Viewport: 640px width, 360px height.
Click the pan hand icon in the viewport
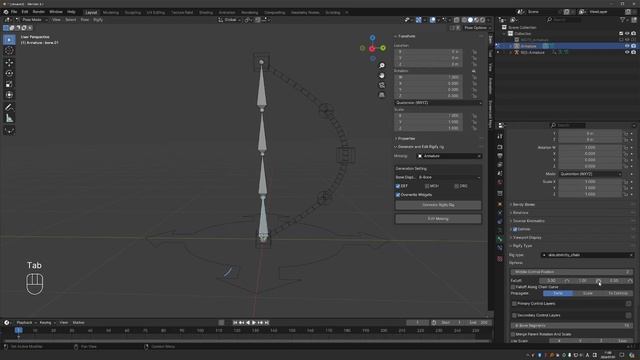tap(382, 76)
